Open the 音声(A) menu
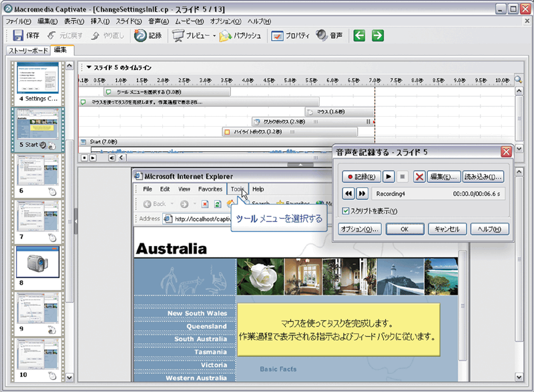The height and width of the screenshot is (392, 534). (x=158, y=21)
